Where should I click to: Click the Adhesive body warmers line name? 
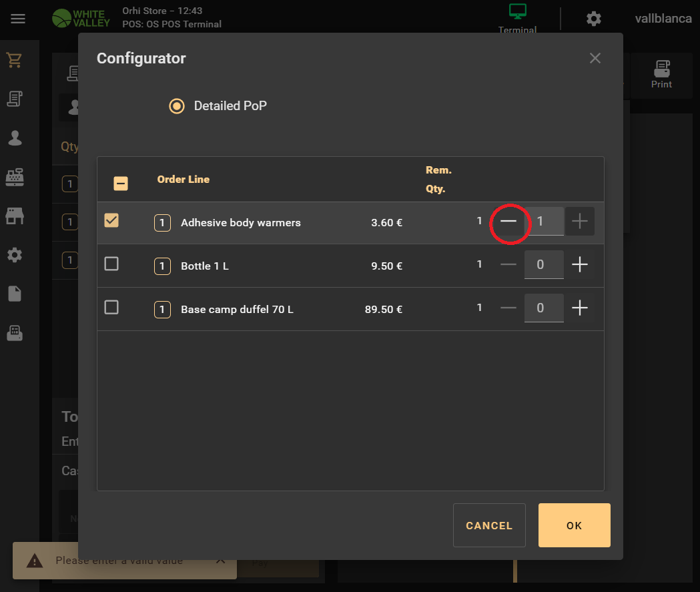(241, 222)
